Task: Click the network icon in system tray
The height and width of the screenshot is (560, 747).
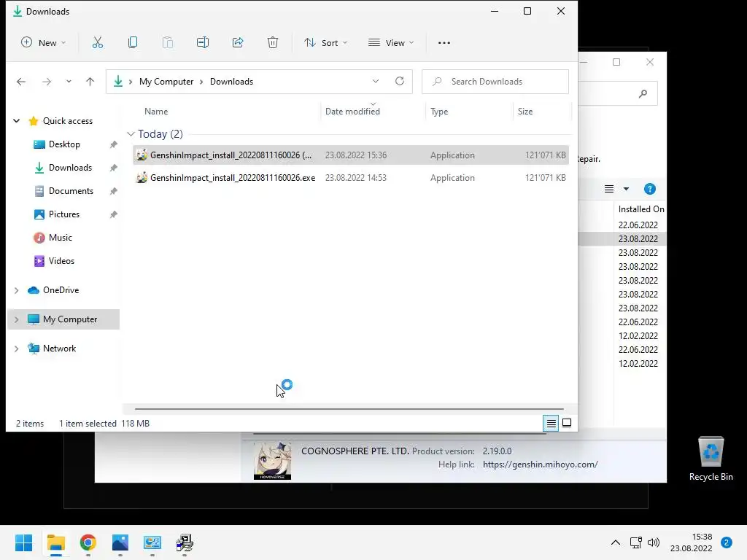Action: tap(635, 542)
